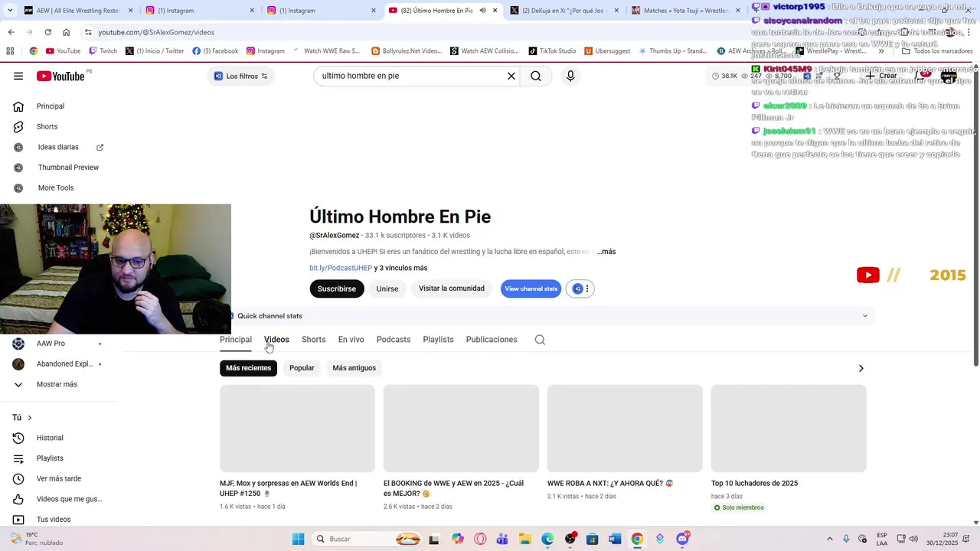This screenshot has width=980, height=551.
Task: Open the 'y 3 vínculos más' links
Action: [x=401, y=269]
